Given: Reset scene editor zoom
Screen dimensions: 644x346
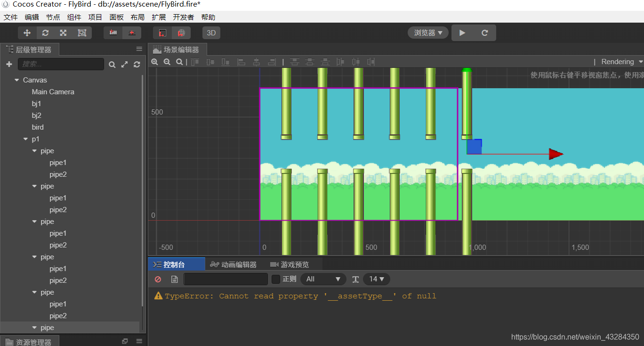Looking at the screenshot, I should click(179, 62).
